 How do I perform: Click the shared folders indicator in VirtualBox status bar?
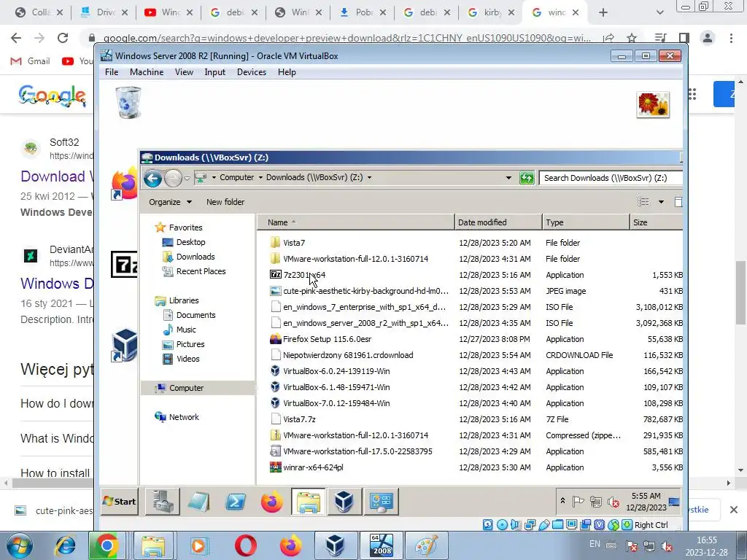(x=557, y=525)
